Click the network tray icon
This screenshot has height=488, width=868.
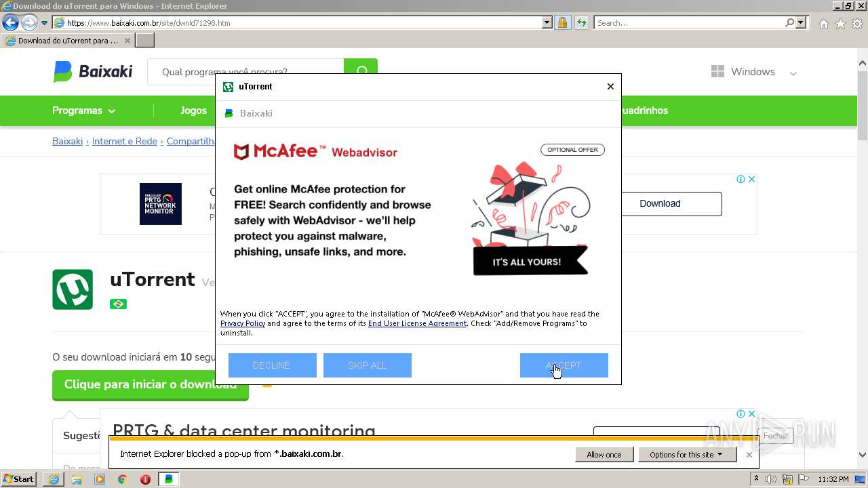(787, 479)
